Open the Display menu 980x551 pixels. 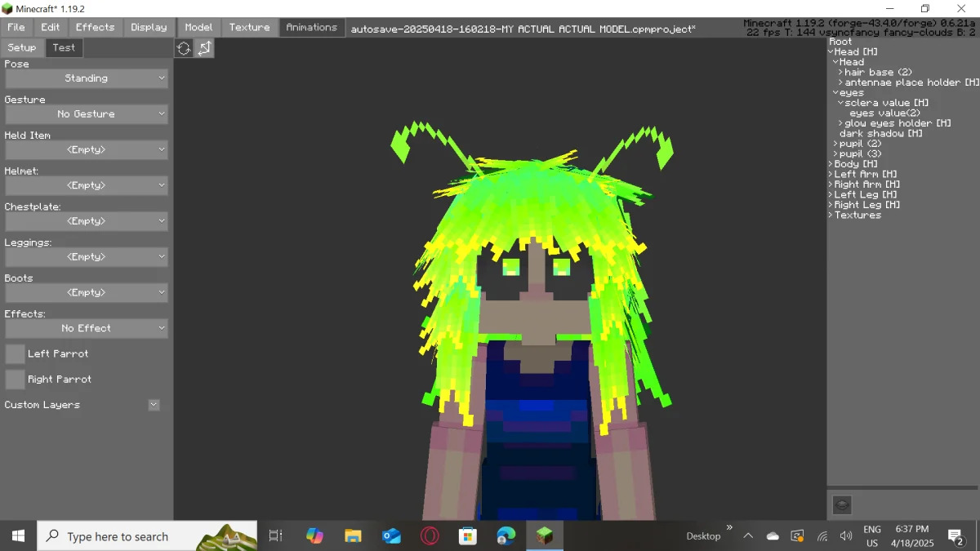coord(149,27)
